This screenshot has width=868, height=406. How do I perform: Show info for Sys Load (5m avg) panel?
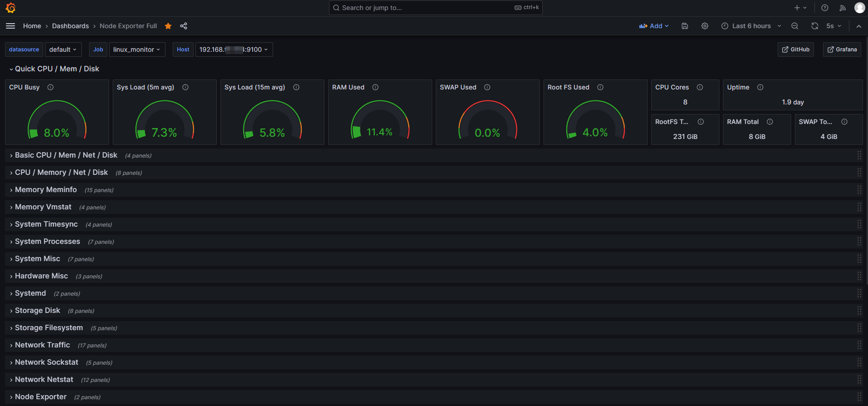[x=185, y=87]
